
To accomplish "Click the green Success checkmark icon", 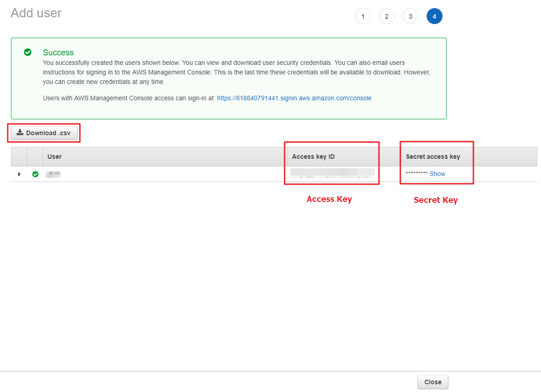I will pyautogui.click(x=28, y=52).
